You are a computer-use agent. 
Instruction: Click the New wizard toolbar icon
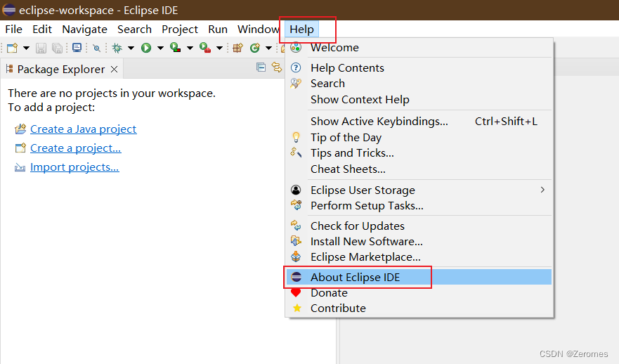coord(12,48)
